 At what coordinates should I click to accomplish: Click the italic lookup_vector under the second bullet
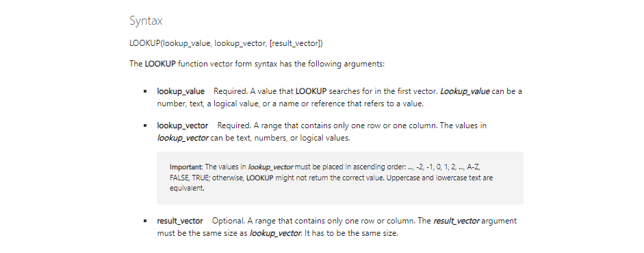(x=182, y=138)
